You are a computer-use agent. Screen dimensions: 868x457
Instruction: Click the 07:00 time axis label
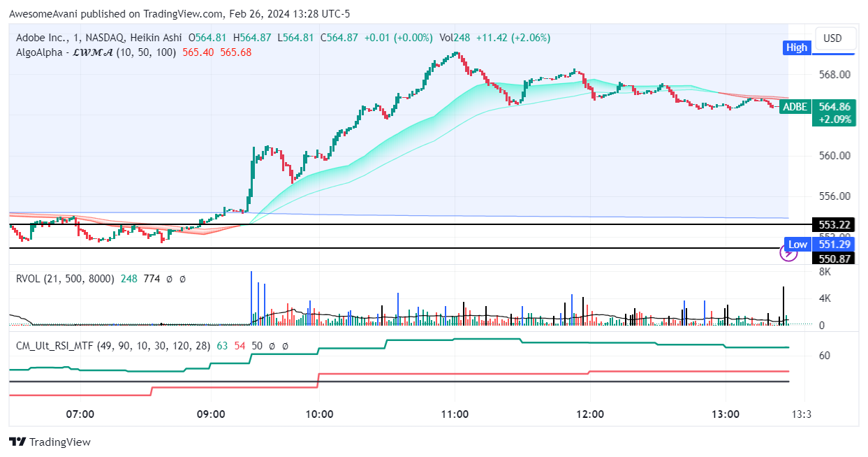tap(80, 414)
